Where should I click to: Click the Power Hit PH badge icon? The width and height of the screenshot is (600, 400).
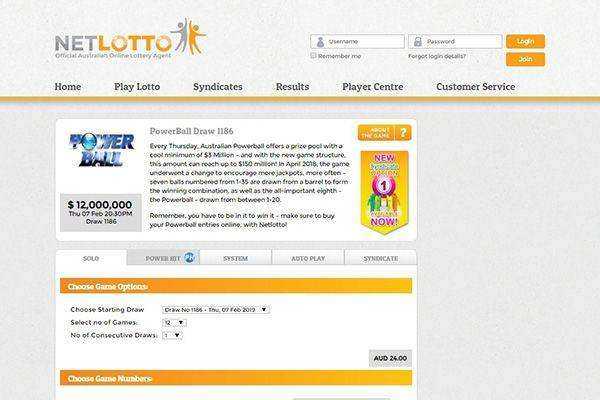click(190, 258)
